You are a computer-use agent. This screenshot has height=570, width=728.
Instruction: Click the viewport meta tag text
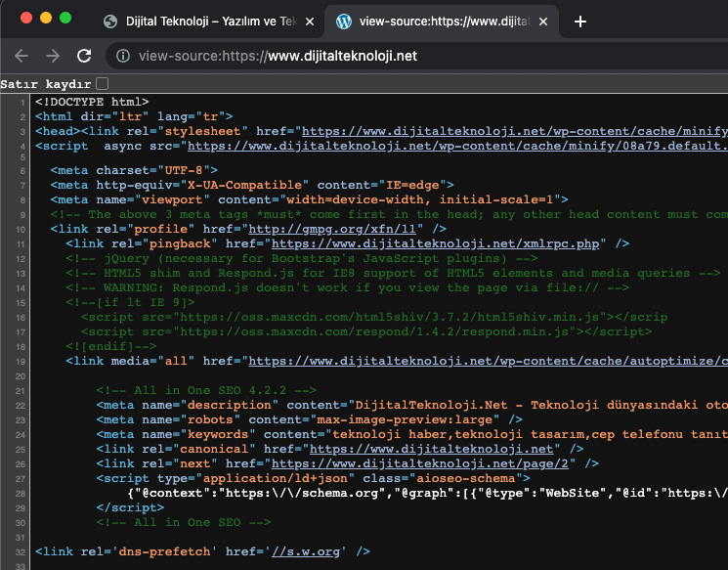(309, 199)
